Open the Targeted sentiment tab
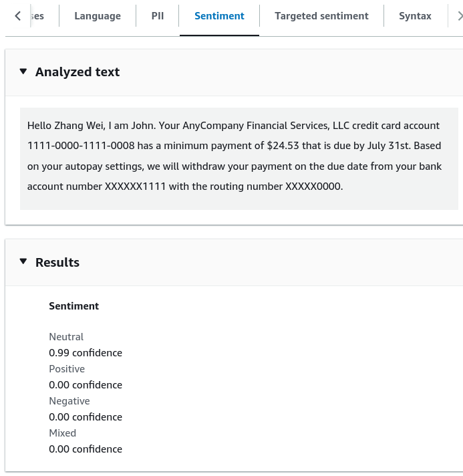The height and width of the screenshot is (476, 463). (321, 16)
